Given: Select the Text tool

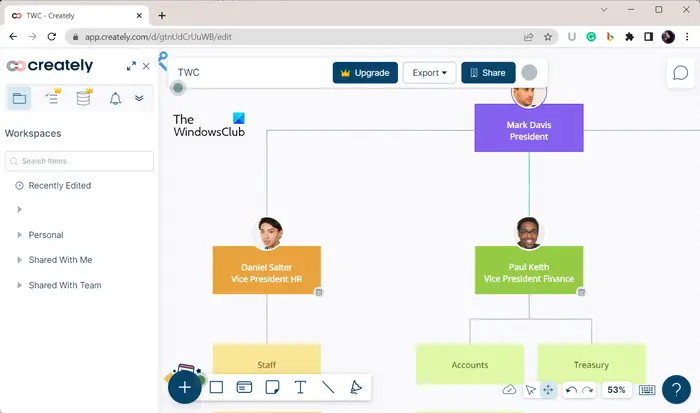Looking at the screenshot, I should [x=300, y=387].
